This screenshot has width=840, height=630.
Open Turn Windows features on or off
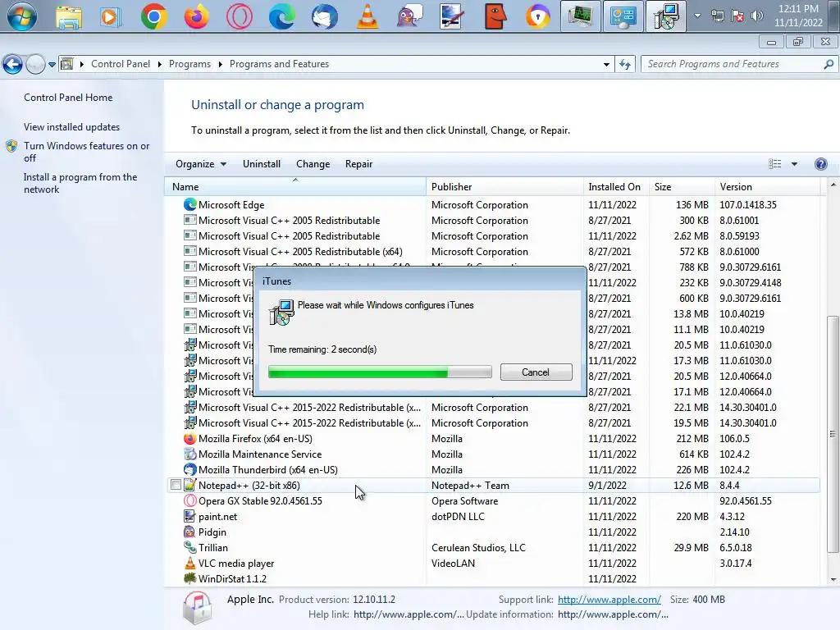click(x=86, y=152)
